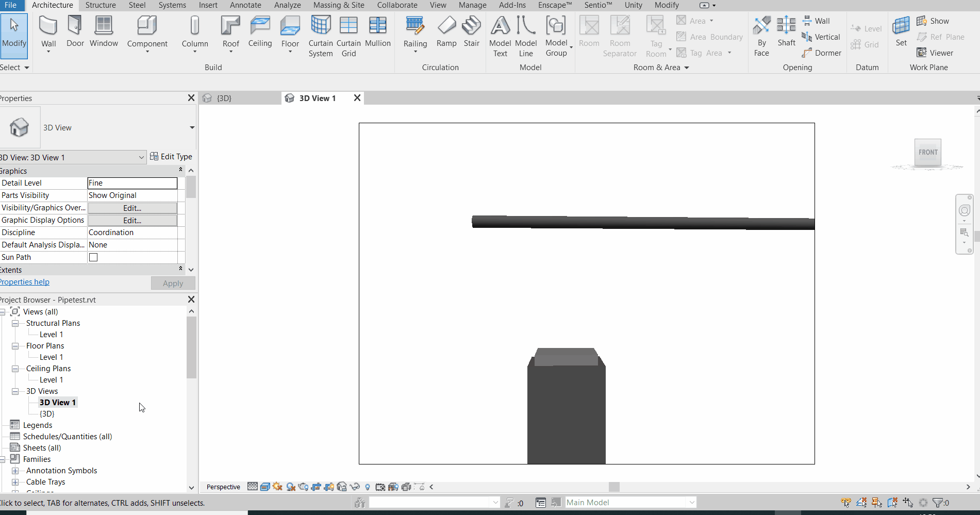The image size is (980, 515).
Task: Select the Shaft opening tool
Action: click(x=787, y=32)
